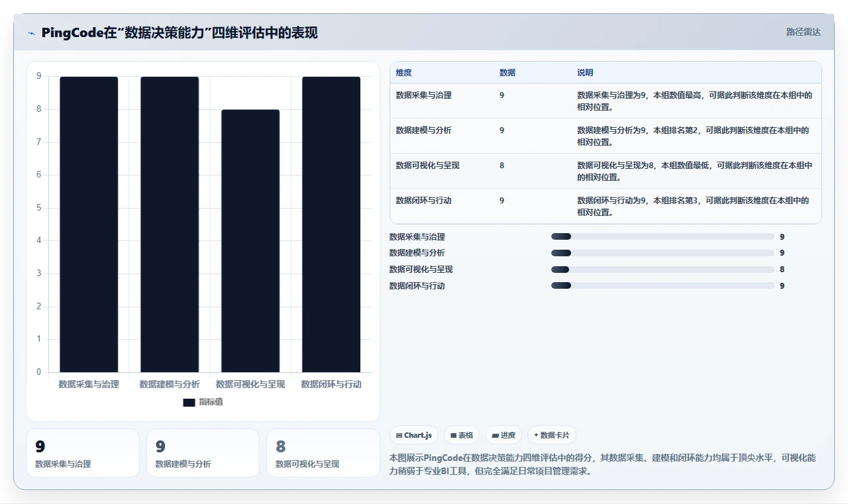
Task: Click the 表格 tag
Action: point(462,435)
